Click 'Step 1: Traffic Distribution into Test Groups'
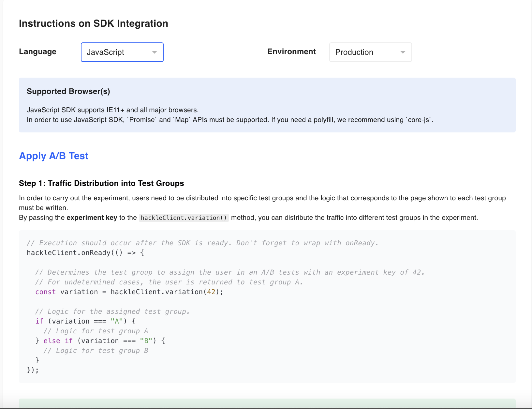 tap(101, 183)
